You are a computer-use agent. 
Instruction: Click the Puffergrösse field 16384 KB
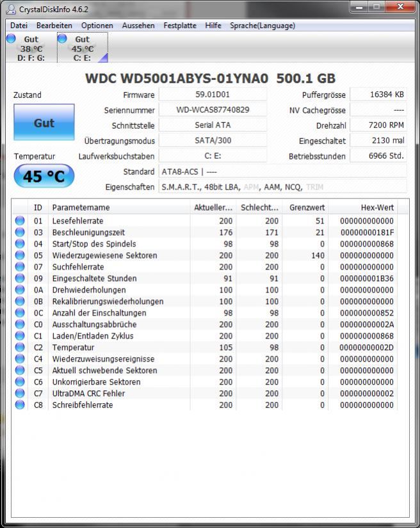(378, 94)
